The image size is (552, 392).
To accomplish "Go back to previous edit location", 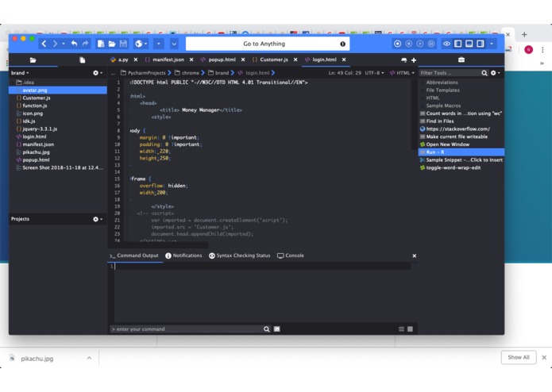I will pyautogui.click(x=44, y=44).
